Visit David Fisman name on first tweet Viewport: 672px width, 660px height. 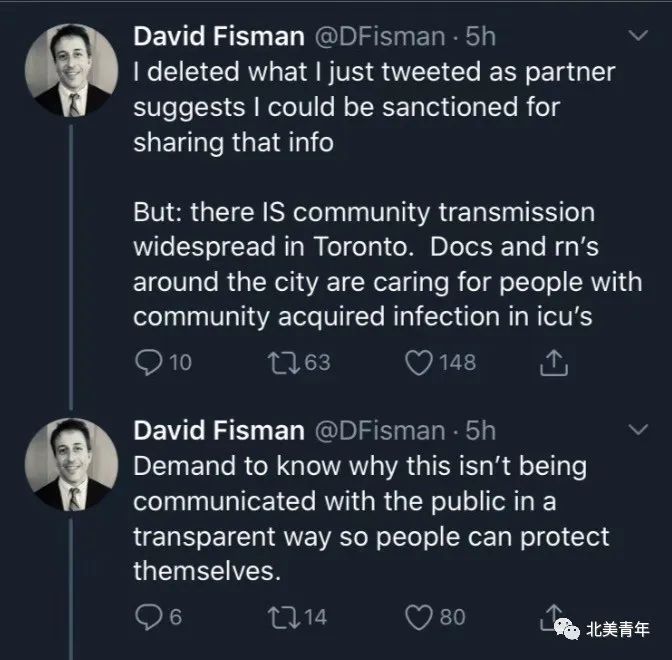pos(219,36)
